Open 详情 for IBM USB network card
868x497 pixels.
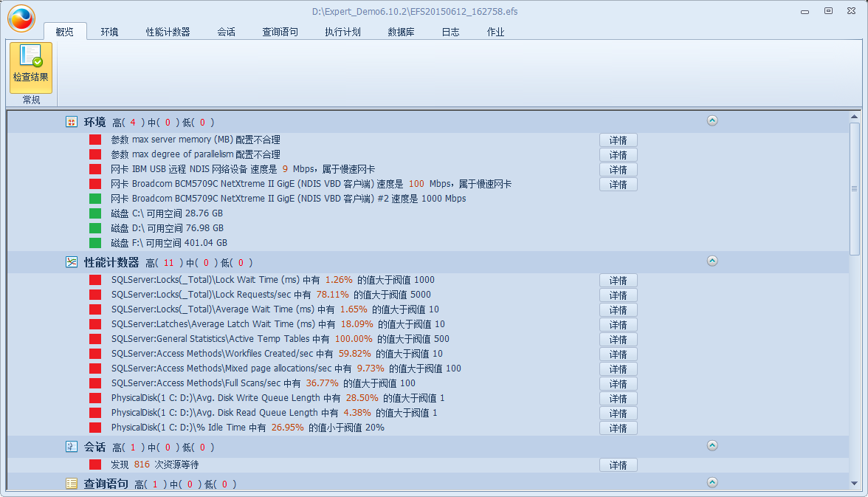click(619, 170)
